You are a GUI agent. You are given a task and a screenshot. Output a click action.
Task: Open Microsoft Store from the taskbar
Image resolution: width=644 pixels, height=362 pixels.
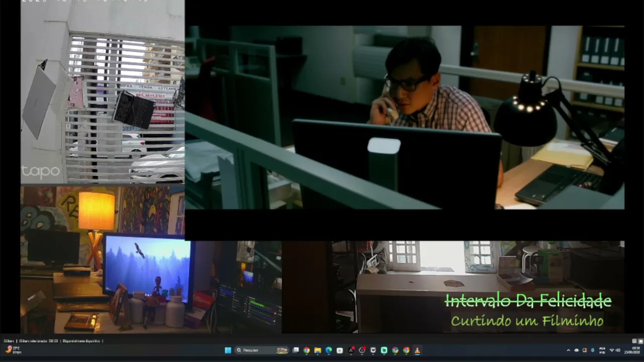pos(340,350)
